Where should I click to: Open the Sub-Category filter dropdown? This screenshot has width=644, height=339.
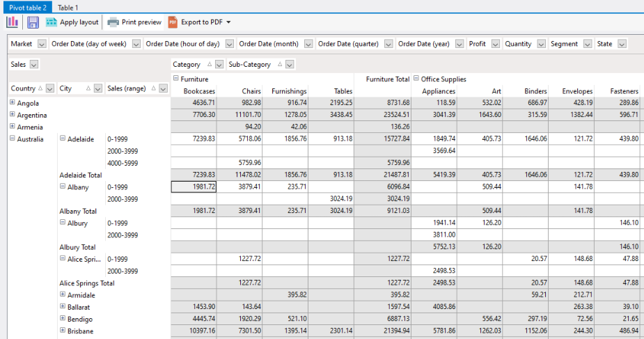pyautogui.click(x=290, y=65)
